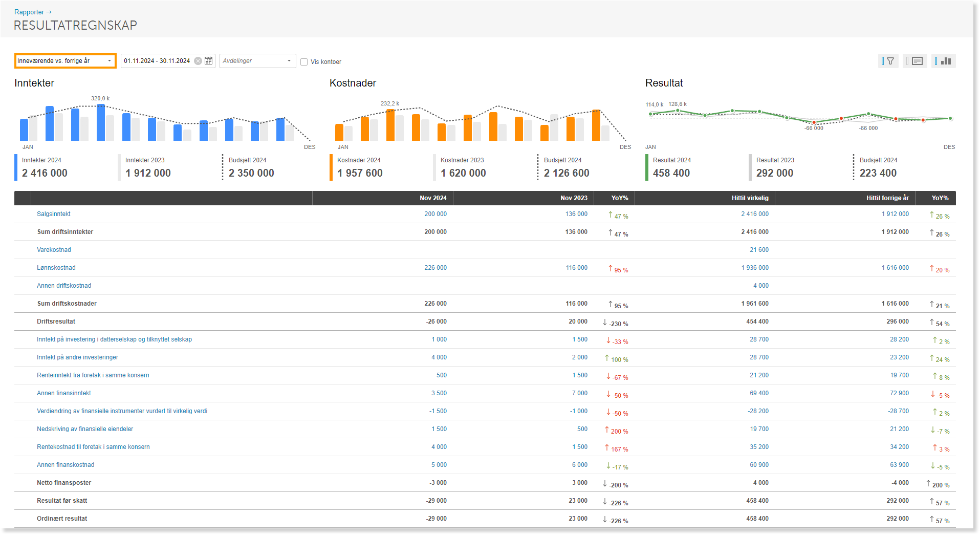Enable the Vis kontoer checkbox
Screen dimensions: 980x535
point(304,62)
